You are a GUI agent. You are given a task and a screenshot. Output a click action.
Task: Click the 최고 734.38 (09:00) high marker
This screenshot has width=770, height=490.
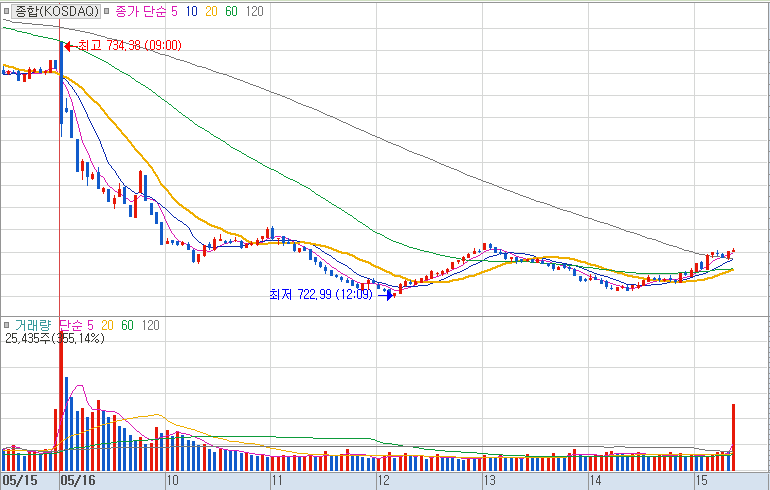click(123, 46)
